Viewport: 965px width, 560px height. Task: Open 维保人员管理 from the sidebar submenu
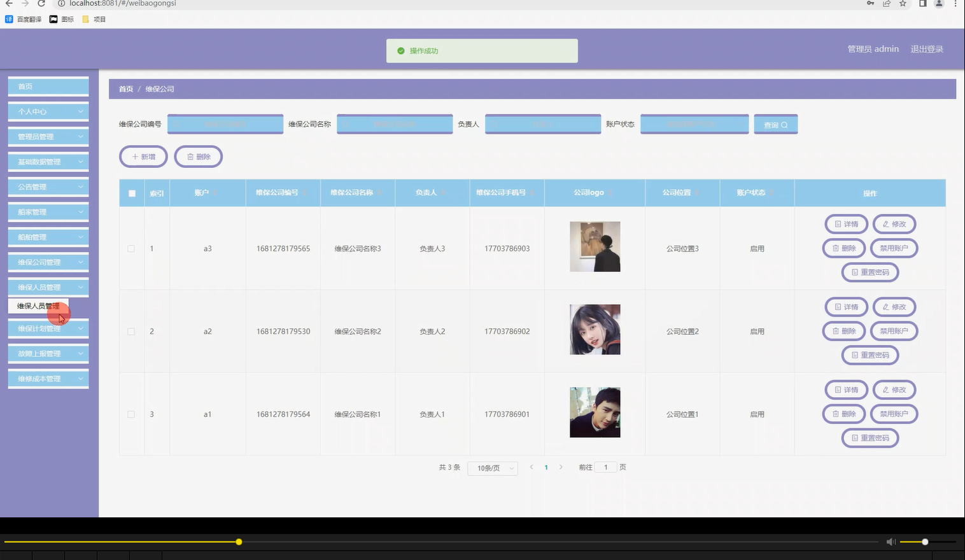pyautogui.click(x=38, y=305)
